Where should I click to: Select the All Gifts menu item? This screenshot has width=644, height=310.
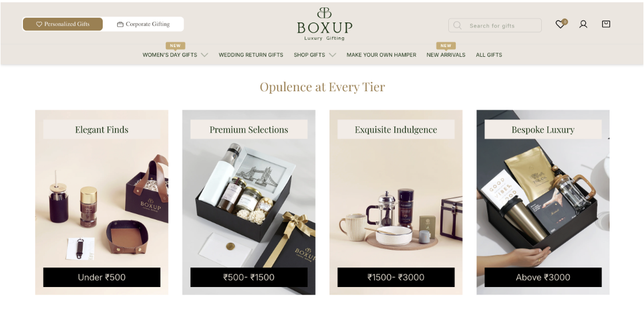pos(489,55)
